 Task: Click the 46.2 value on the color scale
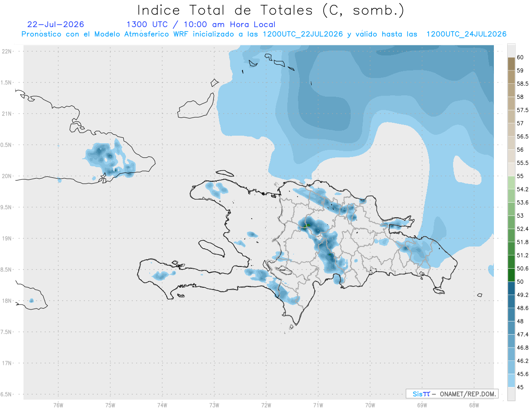pos(523,361)
